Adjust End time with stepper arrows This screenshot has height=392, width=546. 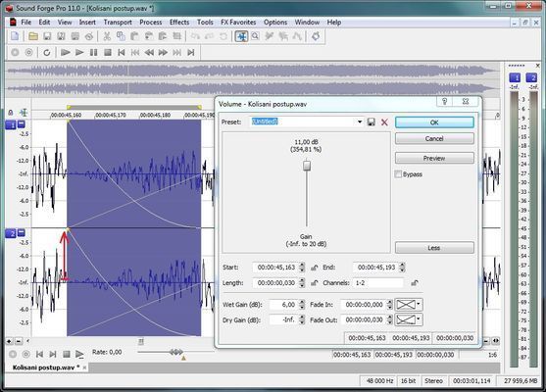pyautogui.click(x=402, y=268)
